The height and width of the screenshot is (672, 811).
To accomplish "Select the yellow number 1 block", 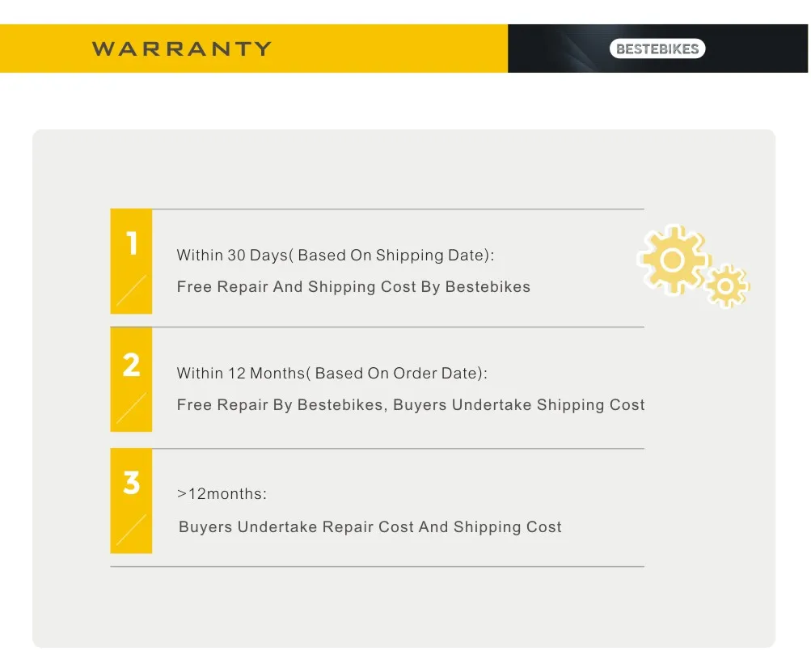I will 131,261.
